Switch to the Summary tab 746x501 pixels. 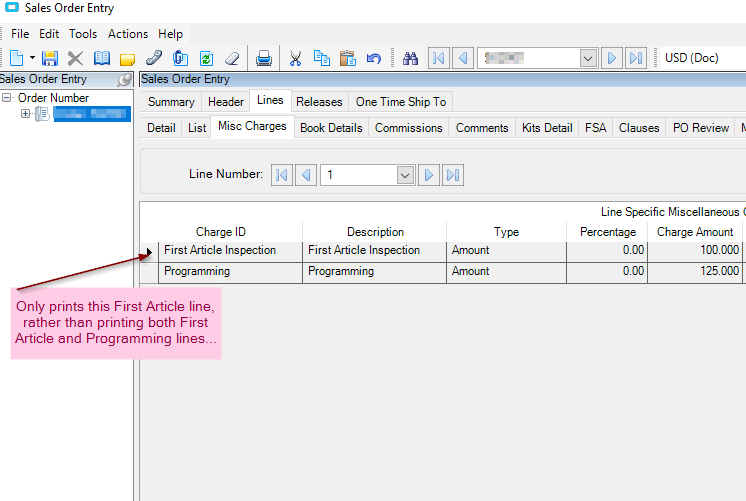[x=171, y=102]
